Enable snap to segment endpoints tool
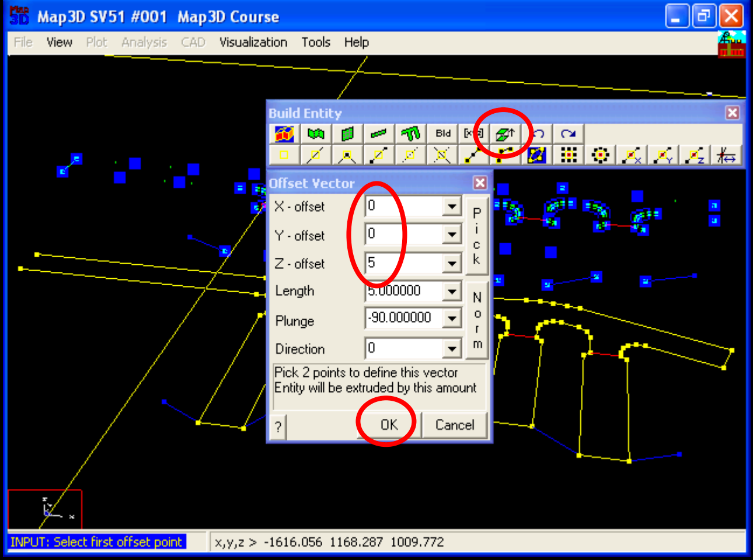The image size is (753, 560). click(x=379, y=155)
